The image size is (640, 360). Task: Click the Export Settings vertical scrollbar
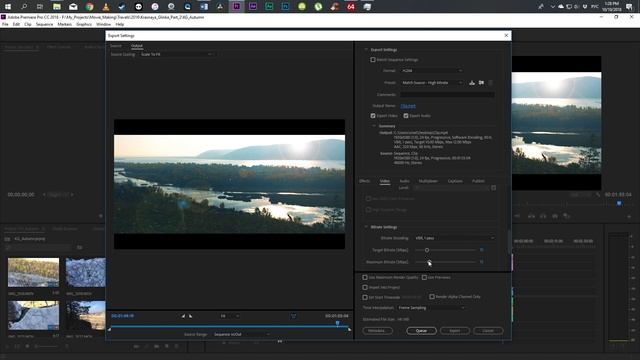509,242
